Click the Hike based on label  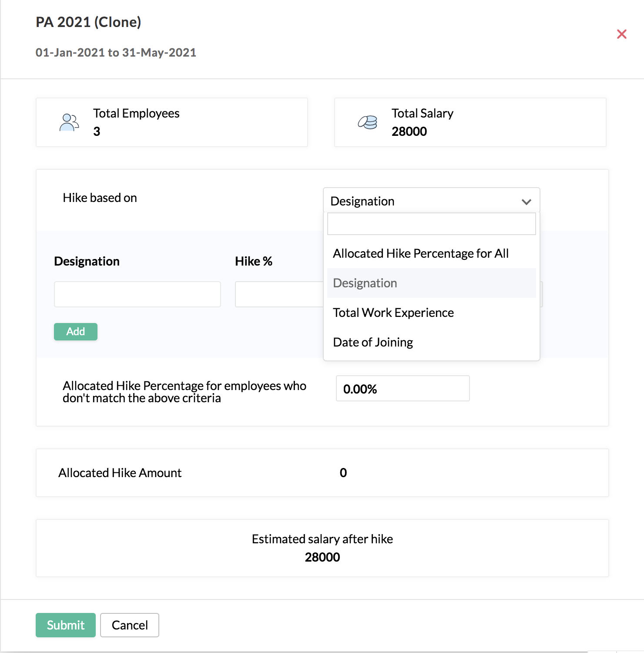pos(100,198)
